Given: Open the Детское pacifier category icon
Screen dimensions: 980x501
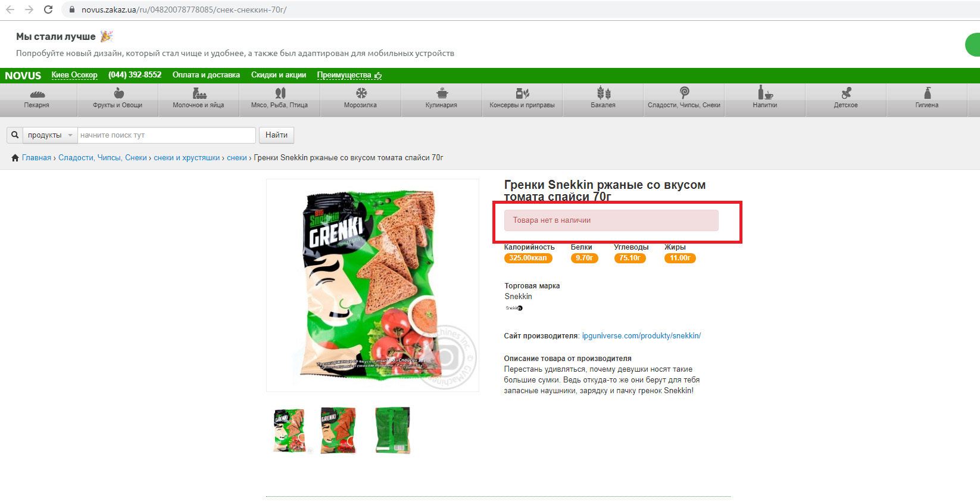Looking at the screenshot, I should [846, 93].
